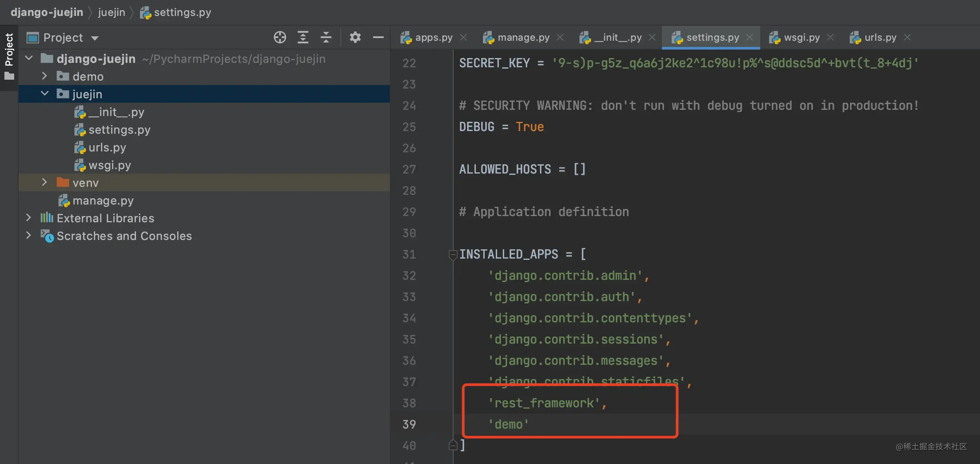The height and width of the screenshot is (464, 980).
Task: Click the Expand All icon in Project panel
Action: coord(303,38)
